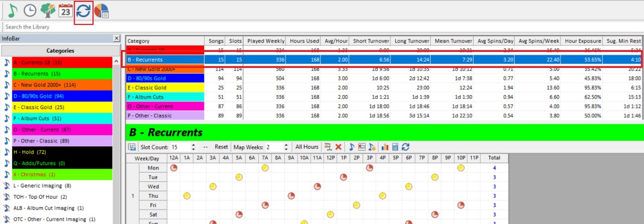The width and height of the screenshot is (644, 224).
Task: Click the small refresh icon beside the calculator
Action: click(406, 147)
